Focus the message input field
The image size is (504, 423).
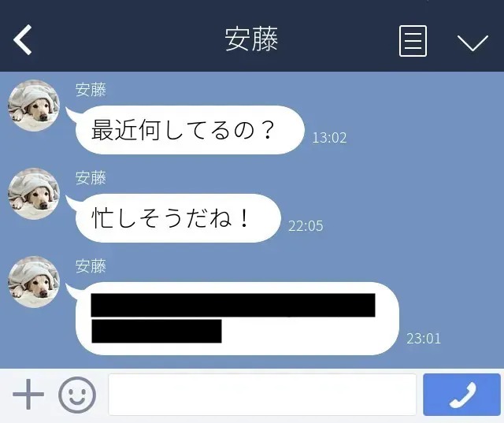click(x=262, y=395)
